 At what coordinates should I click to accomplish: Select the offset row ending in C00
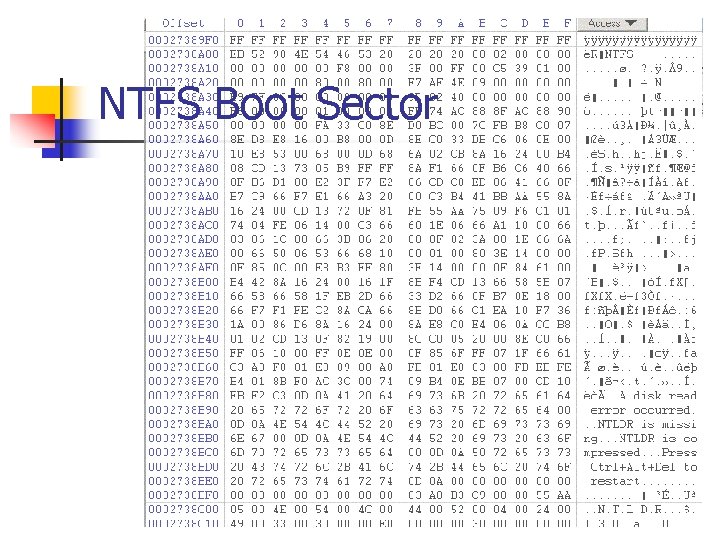click(x=183, y=510)
